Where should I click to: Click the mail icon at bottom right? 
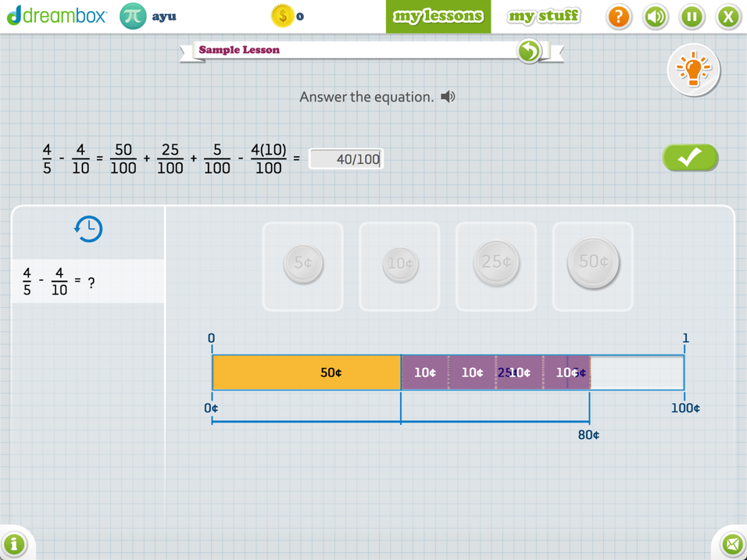point(732,544)
